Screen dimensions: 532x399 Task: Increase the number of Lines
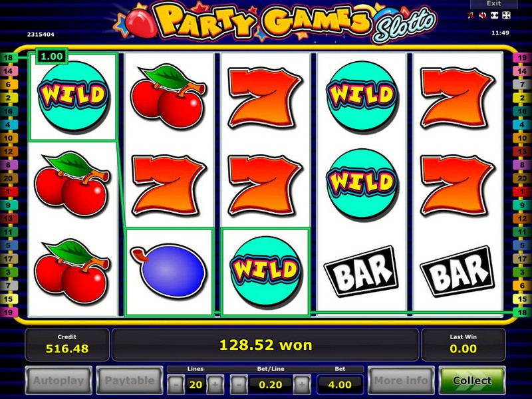click(215, 385)
